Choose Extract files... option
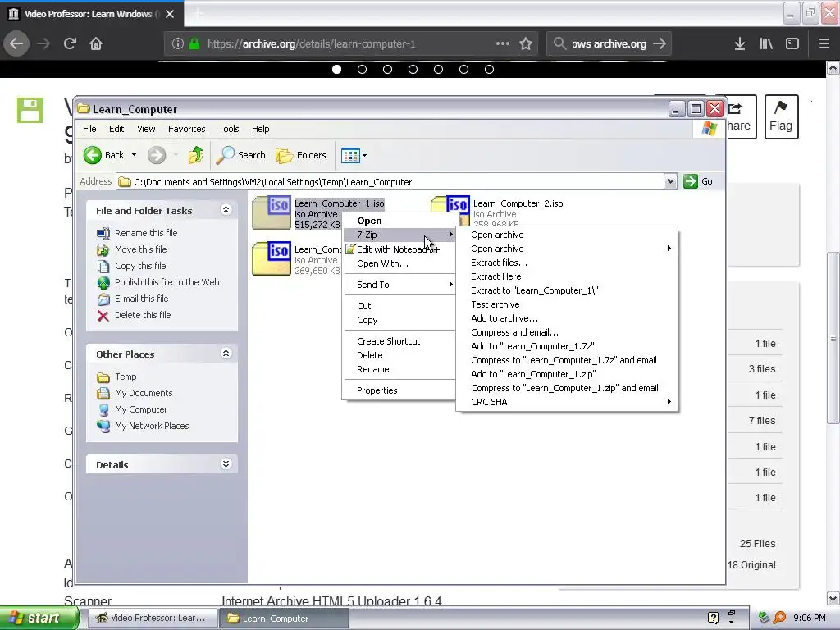 (x=567, y=262)
